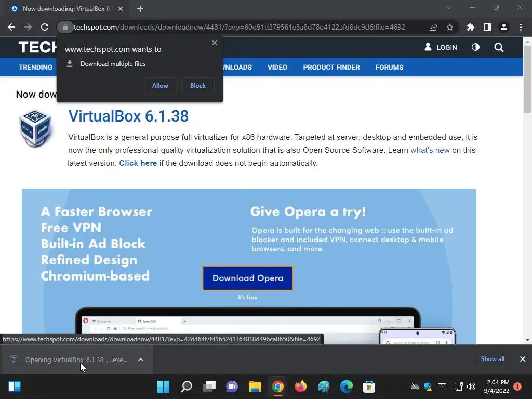Click the page vertical scrollbar thumb
532x399 pixels.
click(527, 79)
